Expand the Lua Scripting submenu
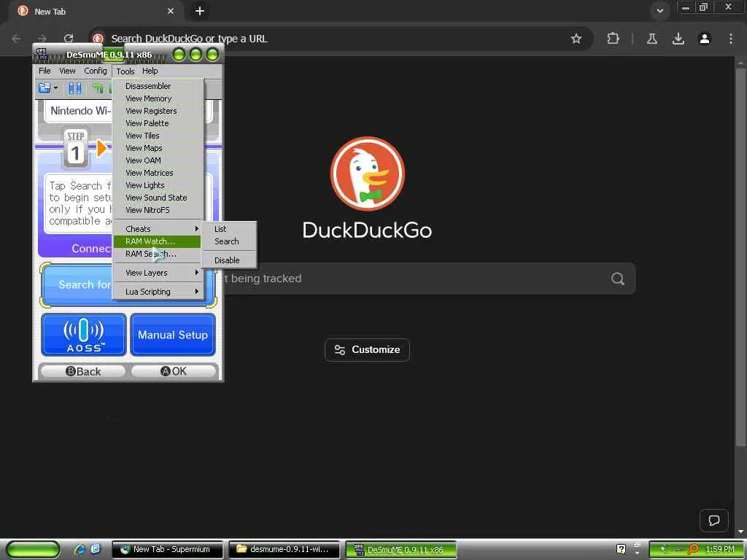Screen dimensions: 747x560 [158, 292]
